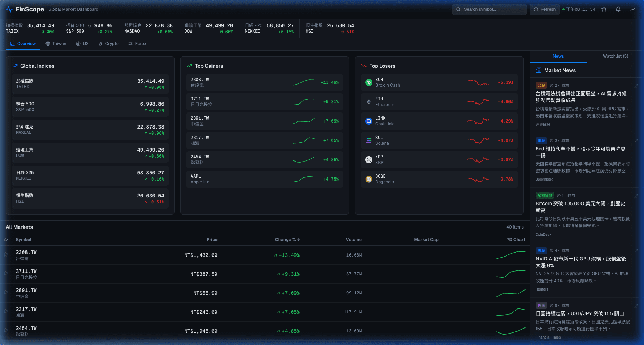644x345 pixels.
Task: Click the XRP coin icon
Action: [369, 160]
